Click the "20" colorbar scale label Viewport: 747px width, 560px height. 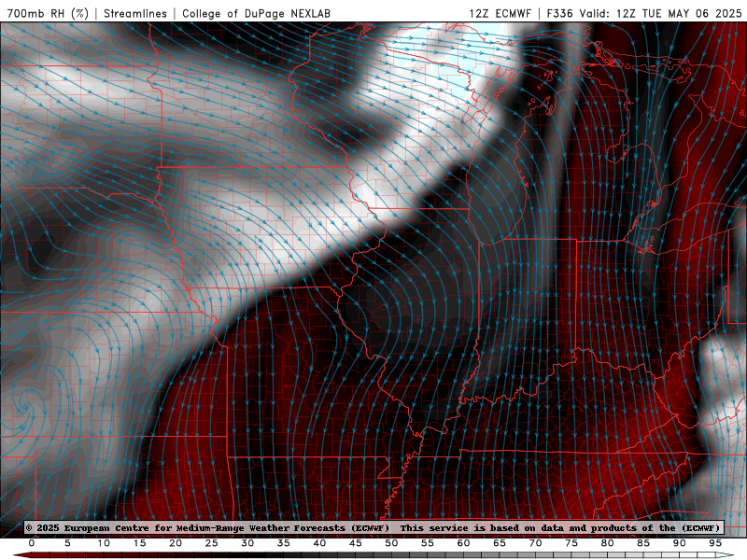(176, 543)
